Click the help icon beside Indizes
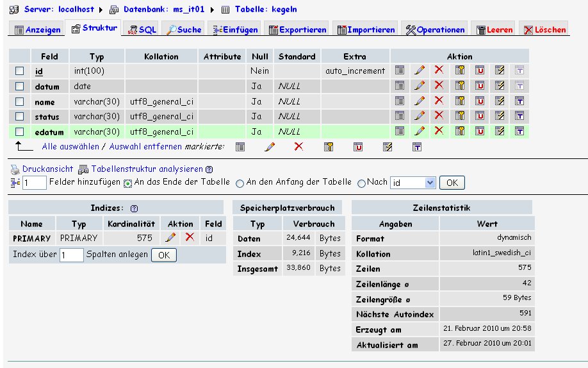 pos(134,208)
